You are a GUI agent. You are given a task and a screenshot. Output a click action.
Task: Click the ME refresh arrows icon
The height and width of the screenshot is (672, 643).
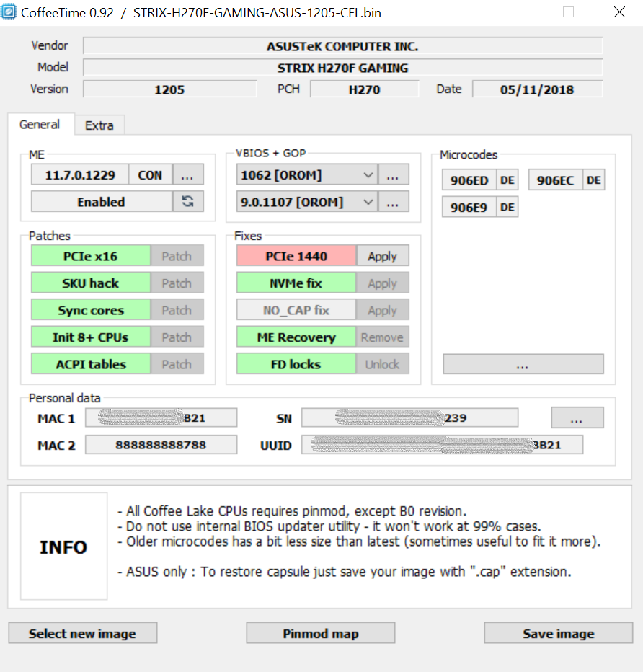coord(187,201)
